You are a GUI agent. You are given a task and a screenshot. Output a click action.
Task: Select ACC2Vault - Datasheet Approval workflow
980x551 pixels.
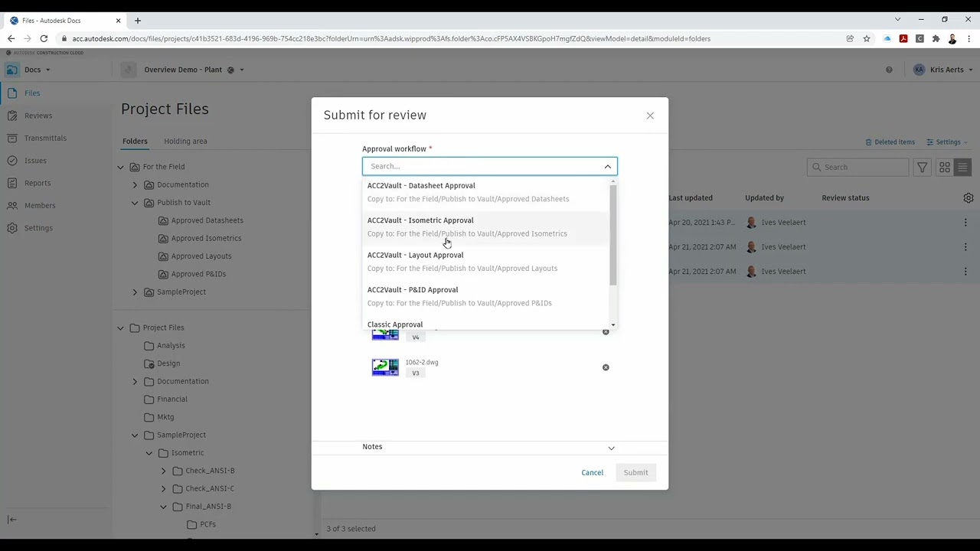point(487,192)
